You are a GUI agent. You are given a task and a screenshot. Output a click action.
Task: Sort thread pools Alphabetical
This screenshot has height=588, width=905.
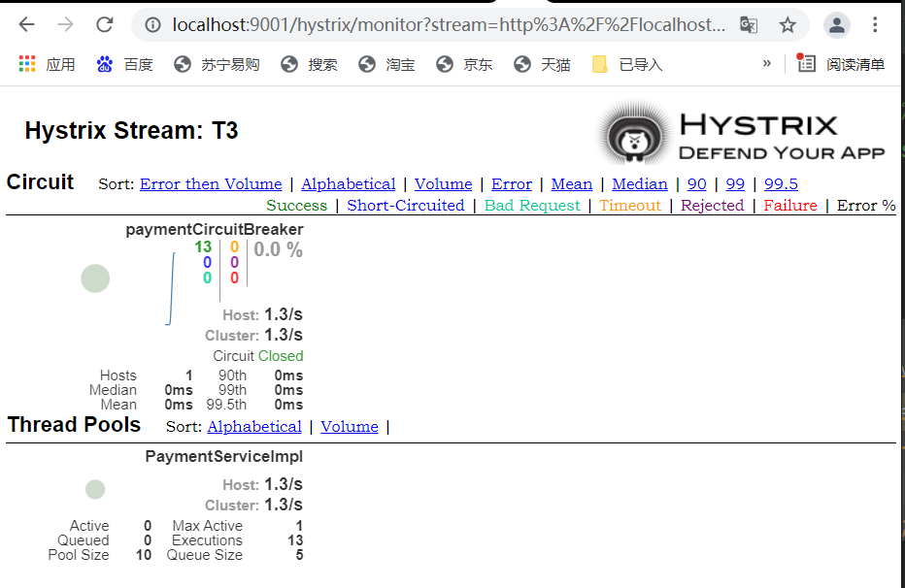coord(254,427)
